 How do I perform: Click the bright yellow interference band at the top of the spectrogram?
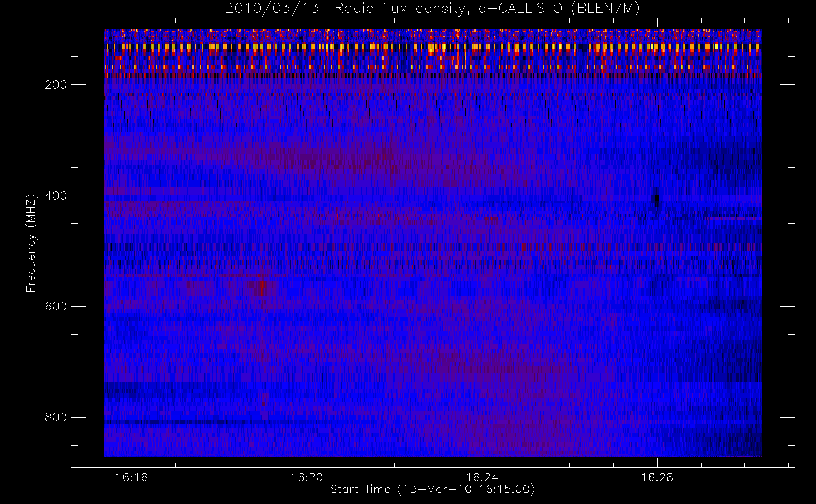[433, 47]
